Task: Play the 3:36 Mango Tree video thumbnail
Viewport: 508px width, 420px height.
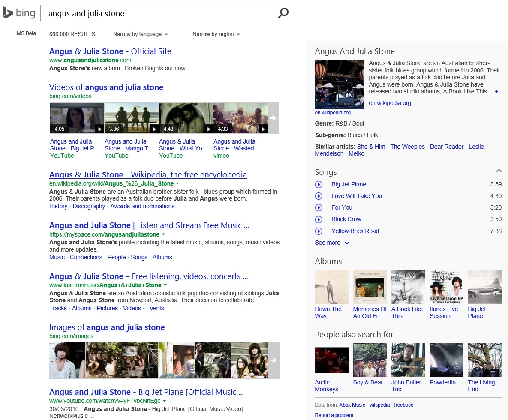Action: 132,118
